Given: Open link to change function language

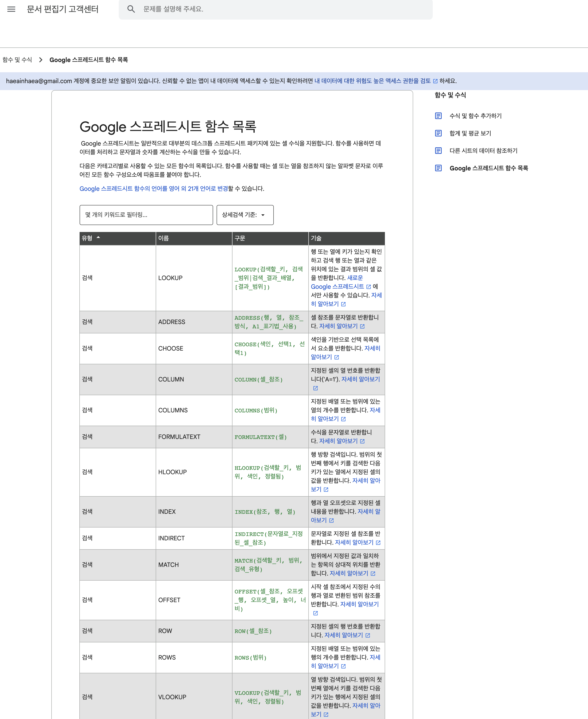Looking at the screenshot, I should [x=154, y=188].
